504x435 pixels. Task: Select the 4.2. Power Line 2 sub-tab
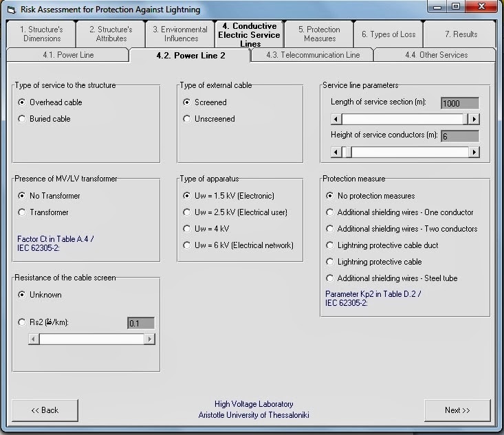pos(190,55)
